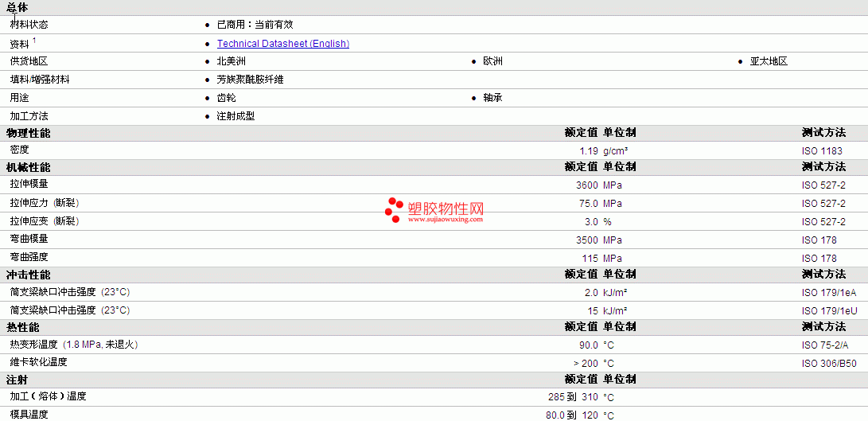
Task: Select the value 75.0 MPa
Action: pyautogui.click(x=600, y=203)
